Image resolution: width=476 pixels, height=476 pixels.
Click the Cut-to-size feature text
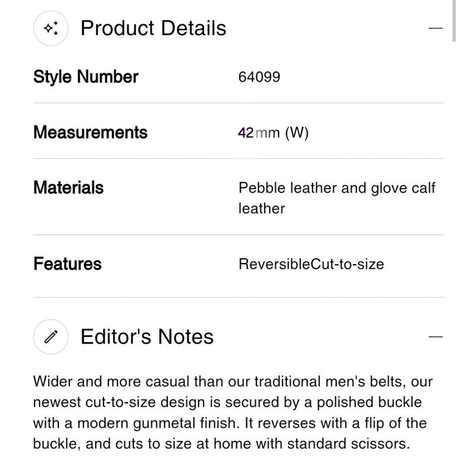[x=347, y=264]
